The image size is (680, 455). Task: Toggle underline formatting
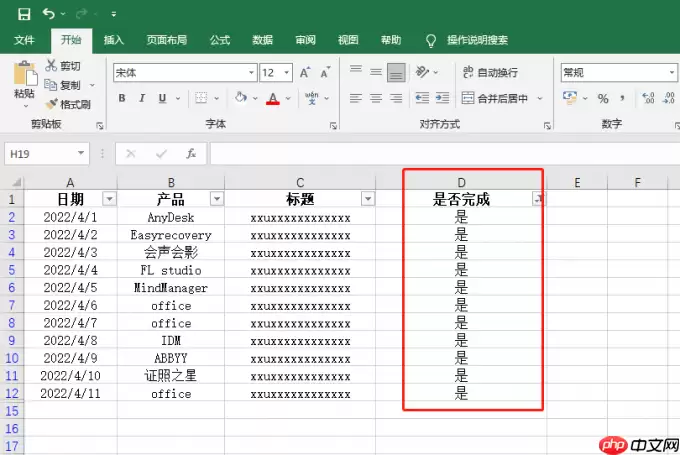pyautogui.click(x=162, y=98)
